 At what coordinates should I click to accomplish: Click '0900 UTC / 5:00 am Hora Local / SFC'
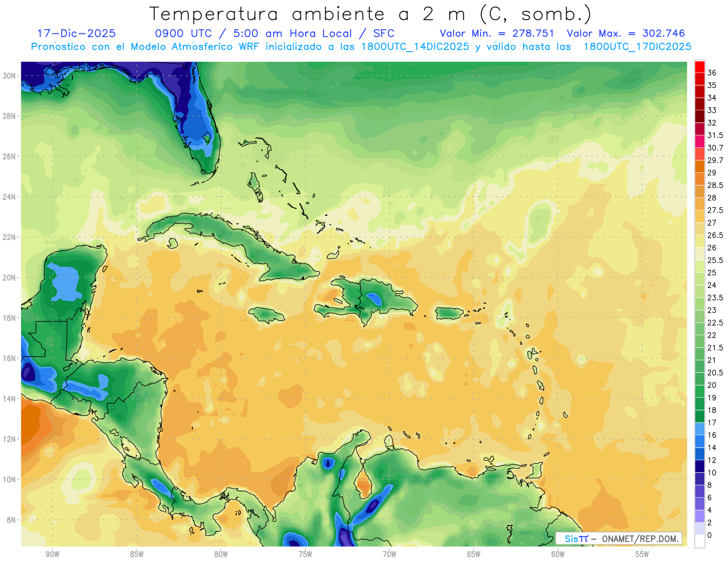point(274,33)
